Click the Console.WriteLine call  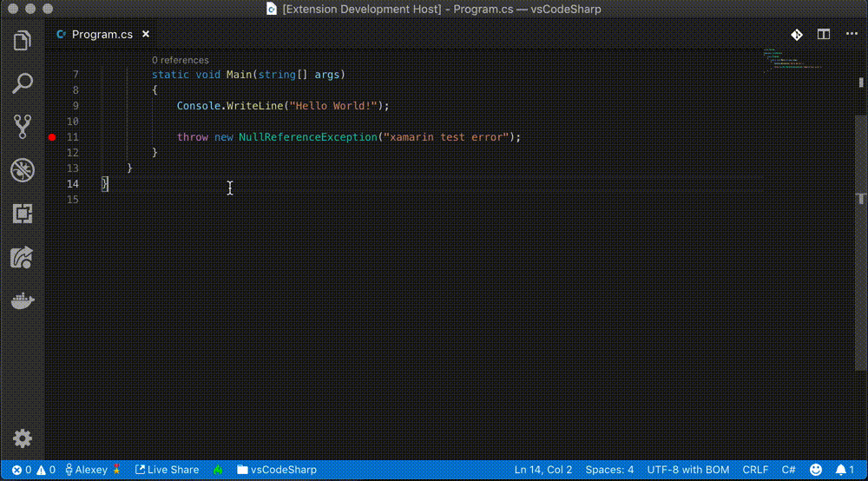(230, 106)
